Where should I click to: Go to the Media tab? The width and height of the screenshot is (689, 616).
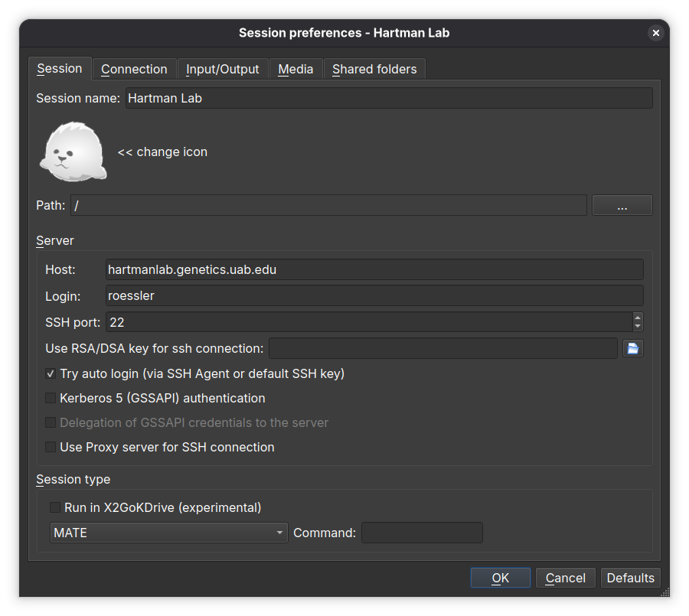(x=296, y=69)
